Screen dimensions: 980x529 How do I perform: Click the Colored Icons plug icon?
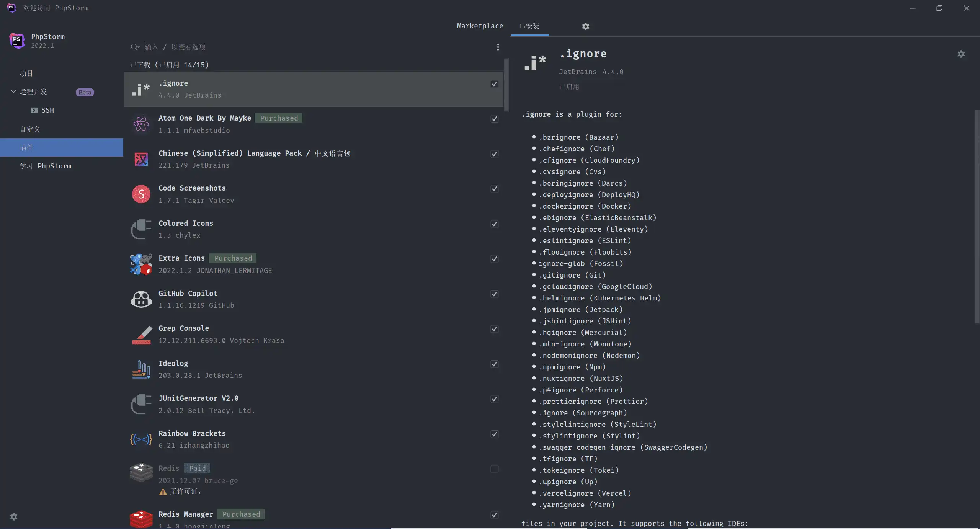click(141, 229)
